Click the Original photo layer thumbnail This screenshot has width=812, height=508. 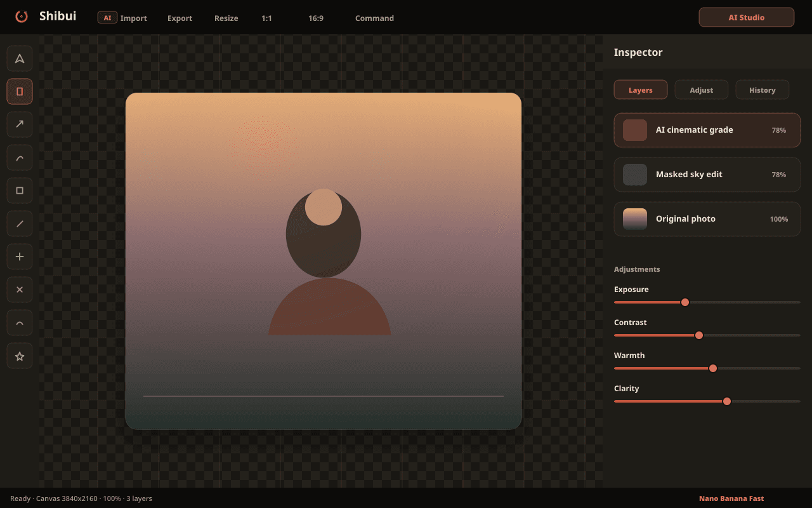pyautogui.click(x=635, y=219)
